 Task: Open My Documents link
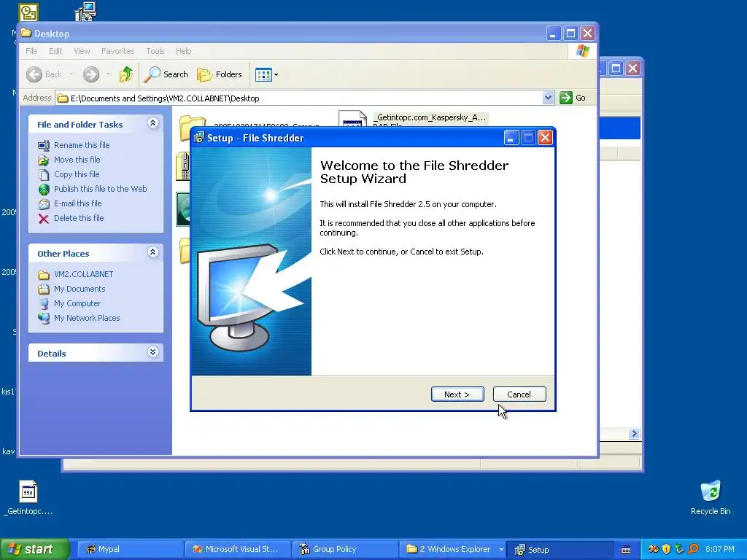(80, 289)
